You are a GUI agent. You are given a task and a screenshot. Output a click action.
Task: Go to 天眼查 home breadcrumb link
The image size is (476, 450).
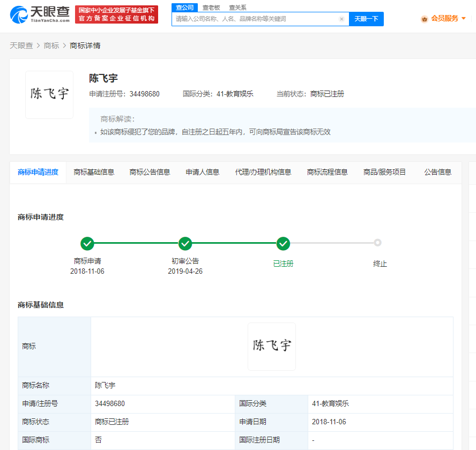click(x=21, y=46)
